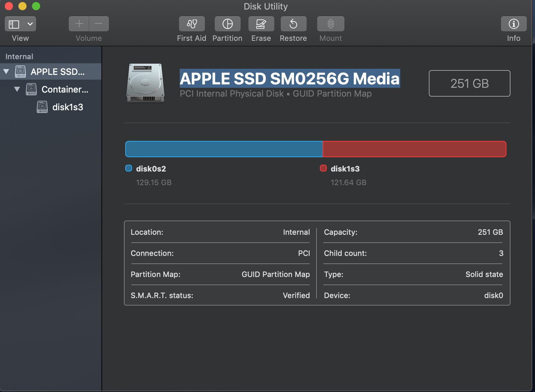Click the Container sidebar drive icon
Screen dimensions: 535x392
[31, 89]
